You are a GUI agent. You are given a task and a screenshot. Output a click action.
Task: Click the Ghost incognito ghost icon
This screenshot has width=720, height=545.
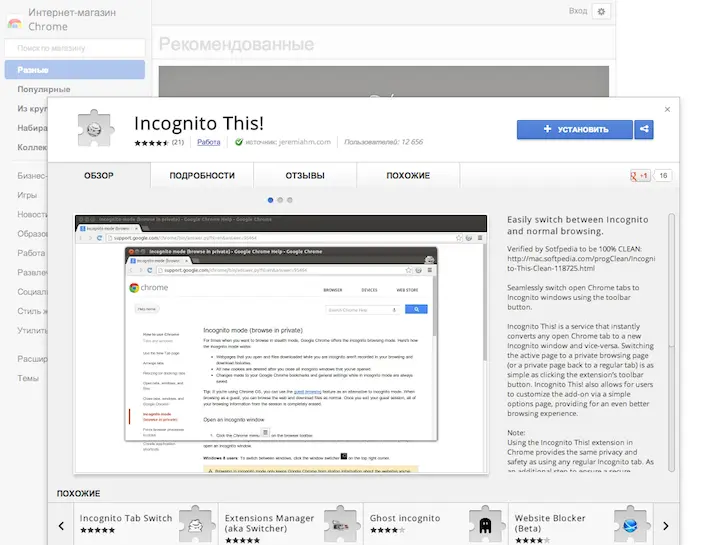click(485, 524)
